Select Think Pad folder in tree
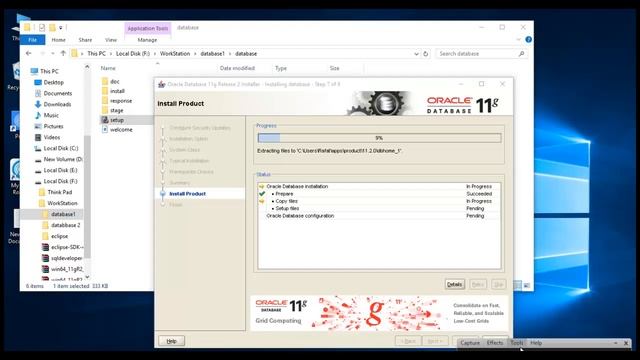The width and height of the screenshot is (640, 360). [59, 192]
